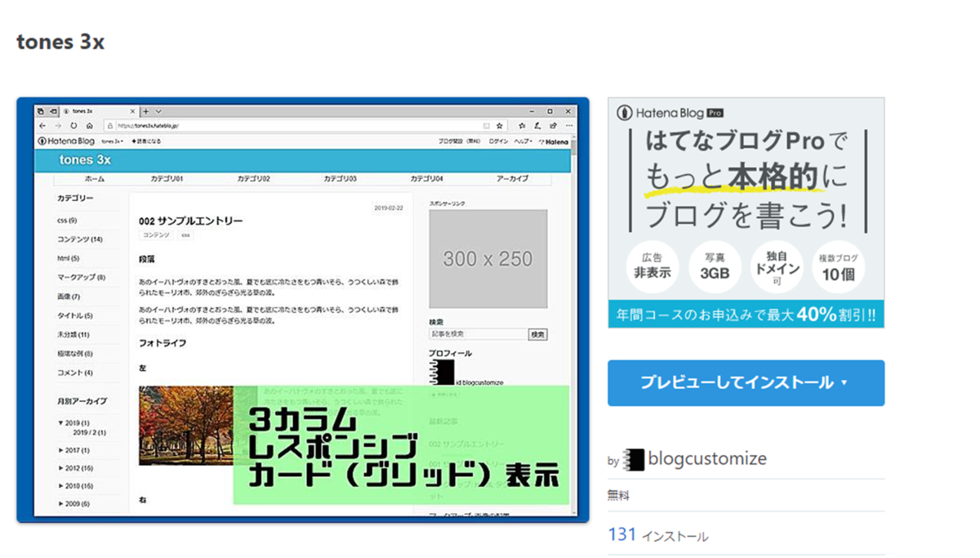Select the "無料" price label
980x558 pixels.
(x=619, y=495)
